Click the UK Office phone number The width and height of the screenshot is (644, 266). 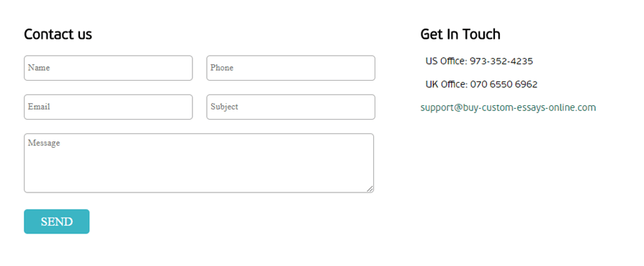click(x=504, y=84)
